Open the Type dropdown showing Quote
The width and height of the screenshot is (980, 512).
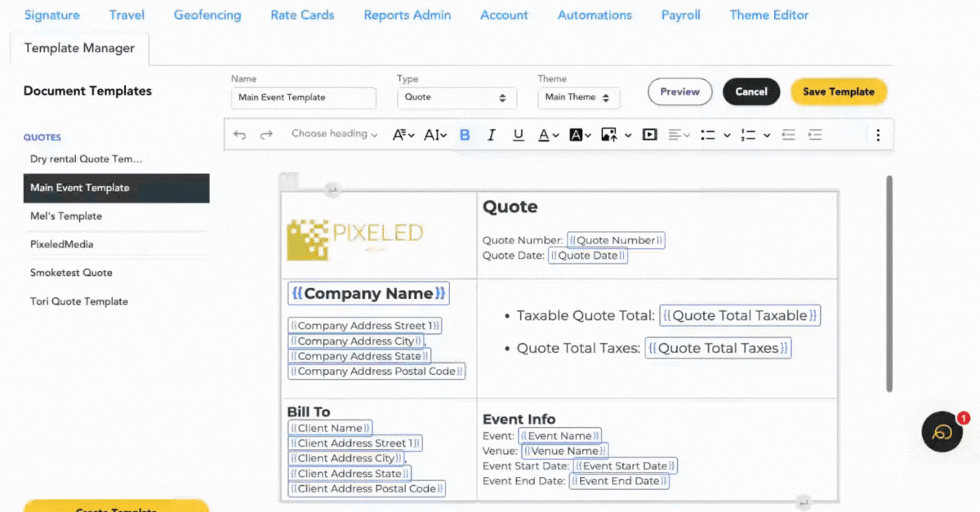click(x=457, y=97)
